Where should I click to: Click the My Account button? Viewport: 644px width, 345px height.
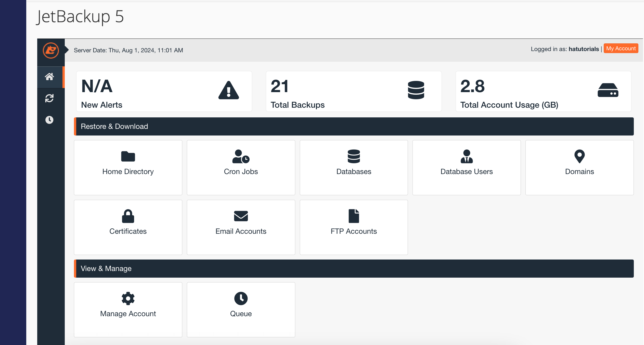click(x=621, y=48)
